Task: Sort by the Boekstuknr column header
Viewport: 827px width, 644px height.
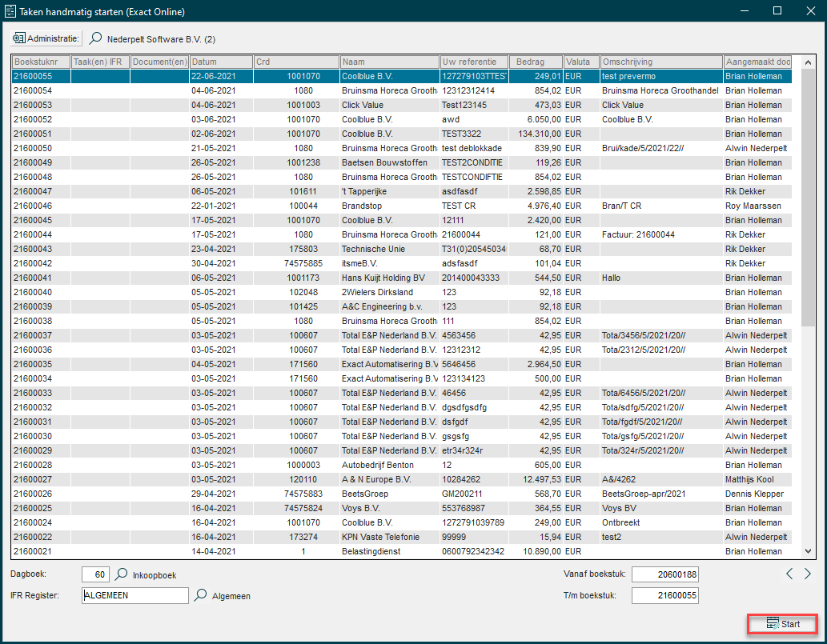Action: point(41,62)
